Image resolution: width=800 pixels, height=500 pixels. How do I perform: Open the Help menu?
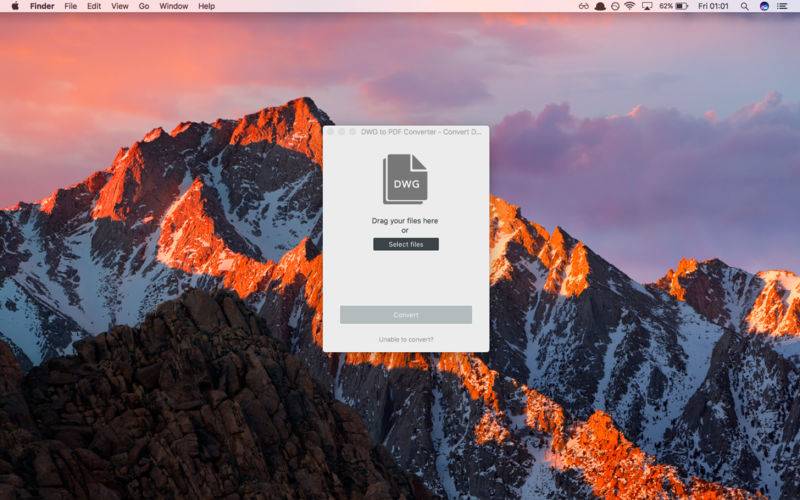click(x=206, y=6)
